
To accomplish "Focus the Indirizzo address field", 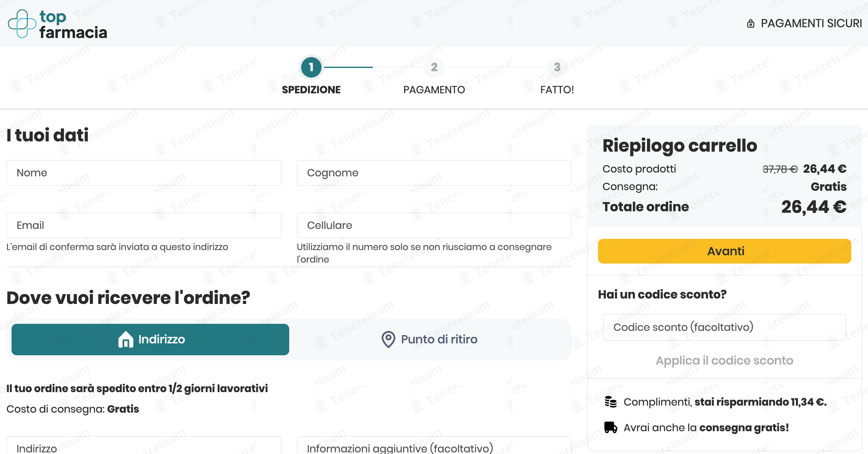I will 144,446.
